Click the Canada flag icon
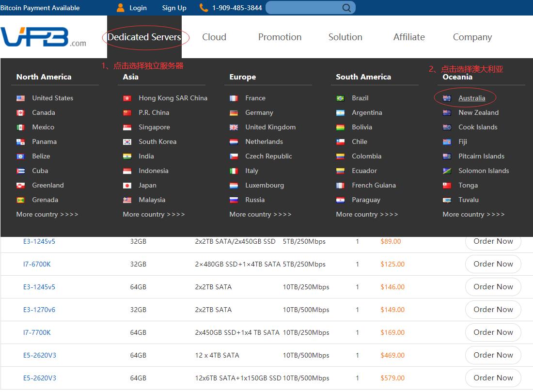This screenshot has width=533, height=392. coord(21,112)
